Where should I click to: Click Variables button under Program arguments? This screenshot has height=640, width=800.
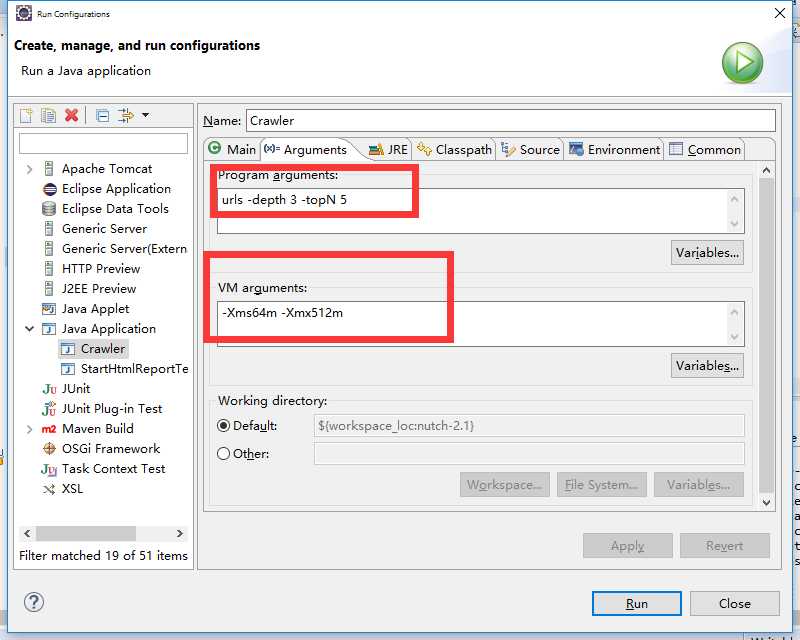707,253
